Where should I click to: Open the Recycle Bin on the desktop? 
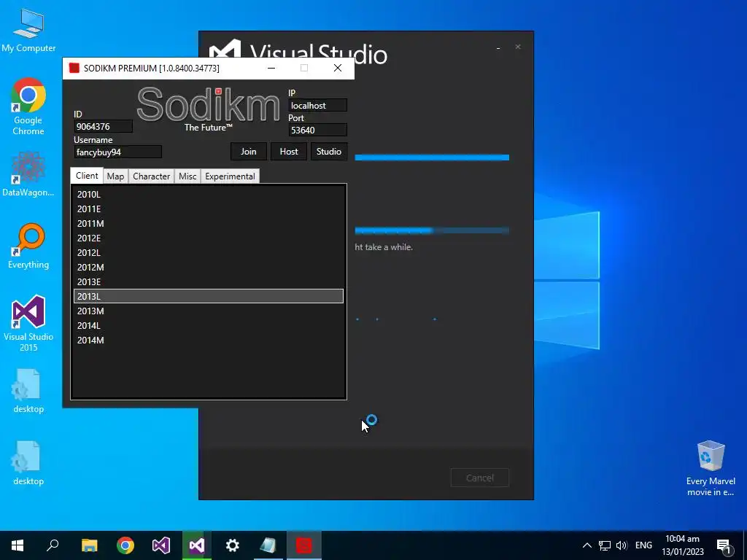pyautogui.click(x=711, y=467)
